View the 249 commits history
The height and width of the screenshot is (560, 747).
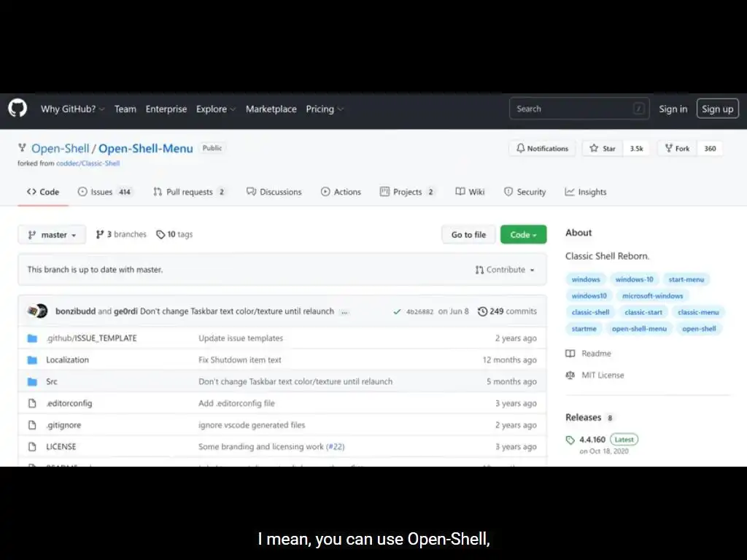[x=508, y=311]
